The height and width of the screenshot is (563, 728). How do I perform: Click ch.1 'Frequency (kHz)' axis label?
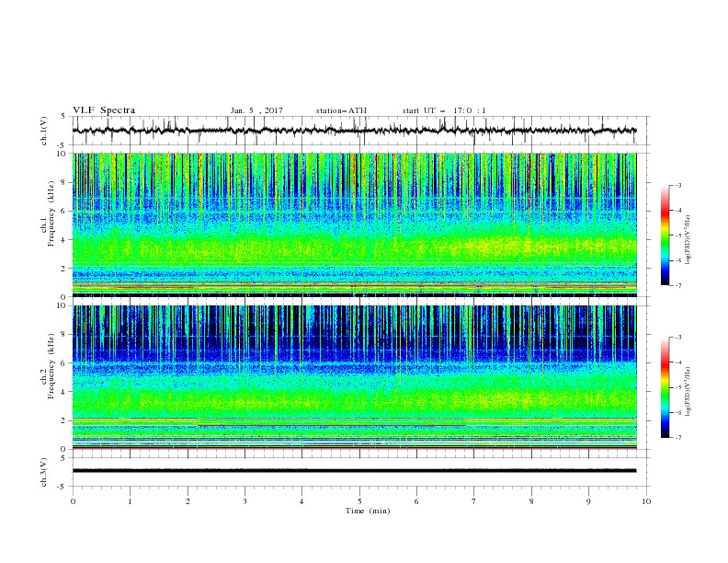point(51,214)
